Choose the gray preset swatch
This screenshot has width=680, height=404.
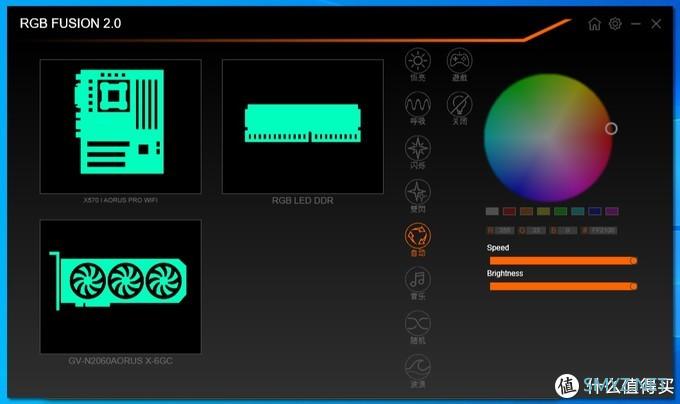[x=492, y=212]
